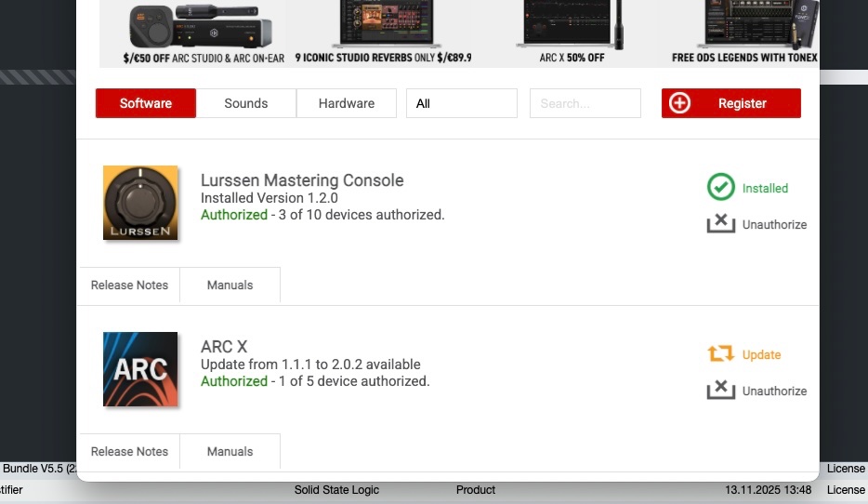
Task: Click 'Update from 1.1.1 to 2.0.2 available'
Action: [310, 365]
